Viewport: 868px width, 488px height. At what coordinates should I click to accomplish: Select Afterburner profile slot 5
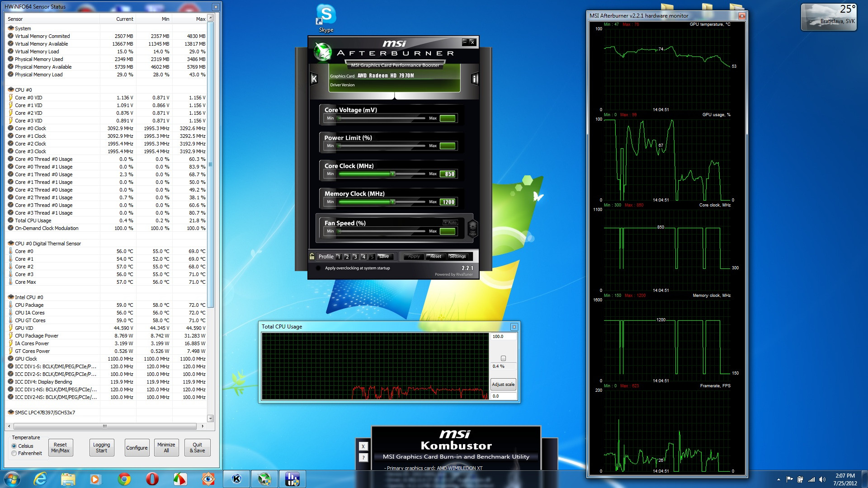click(x=372, y=257)
